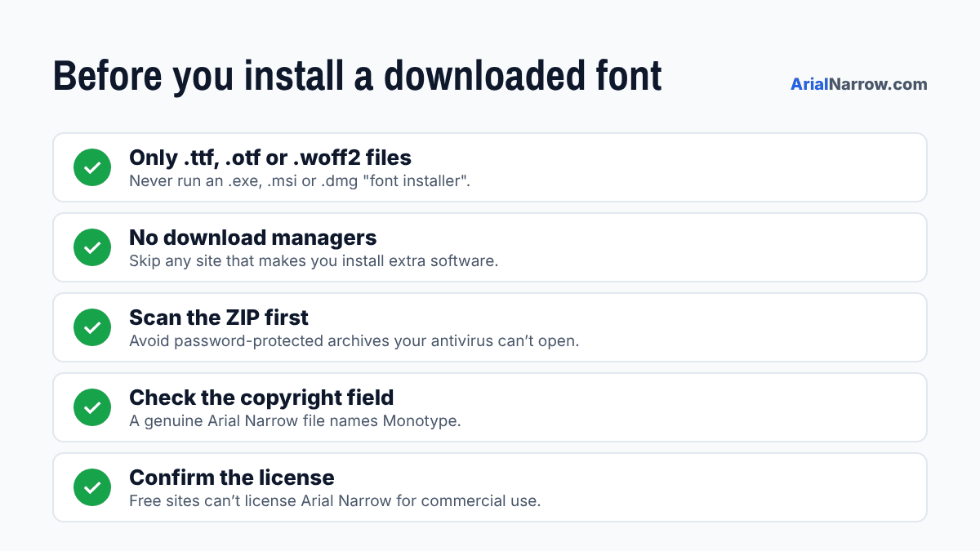Click the 'Before you install a downloaded font' heading
Image resolution: width=980 pixels, height=551 pixels.
pyautogui.click(x=358, y=76)
